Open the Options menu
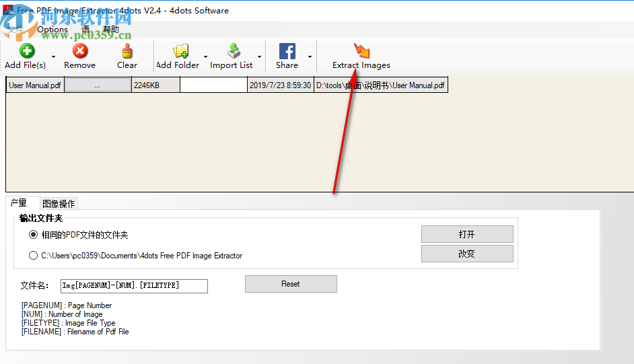Image resolution: width=634 pixels, height=364 pixels. pos(52,30)
